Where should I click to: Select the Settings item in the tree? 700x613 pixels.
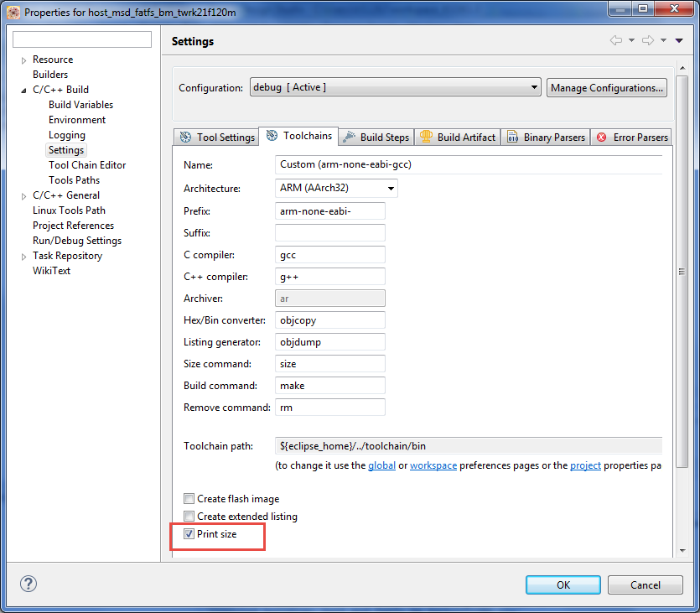(66, 150)
